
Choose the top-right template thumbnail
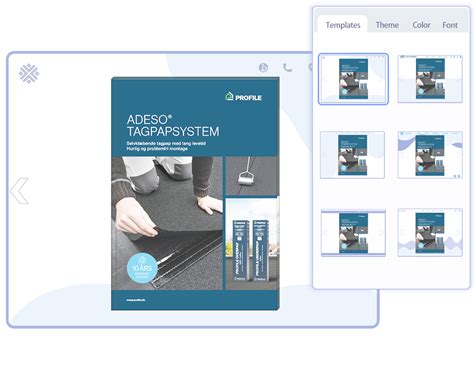pos(430,79)
